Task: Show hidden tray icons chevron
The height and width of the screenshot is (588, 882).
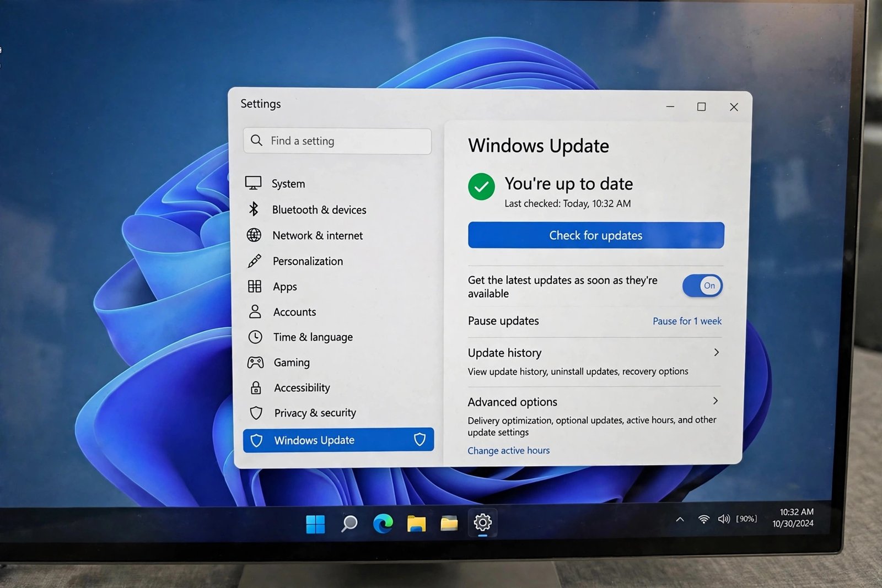Action: [680, 519]
